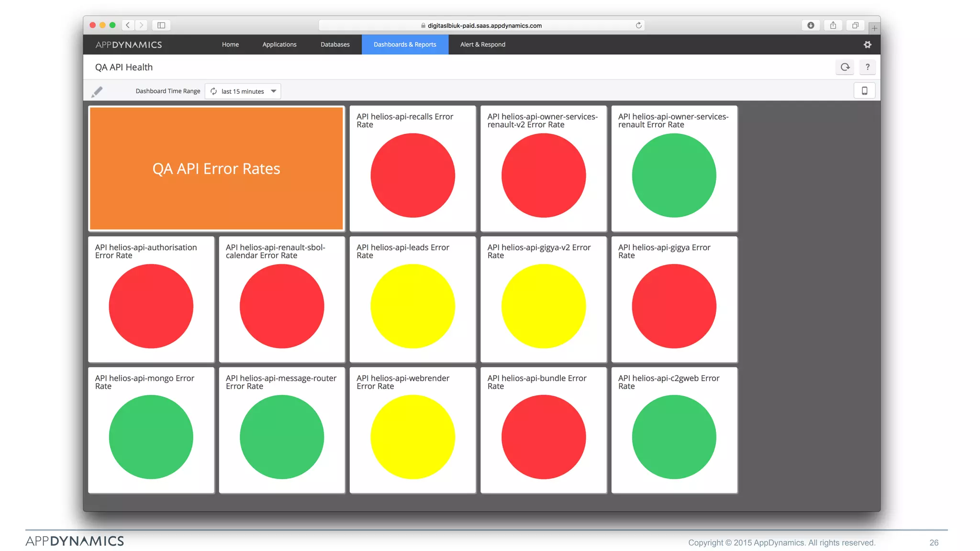Click the pencil edit dashboard icon
This screenshot has width=980, height=551.
pyautogui.click(x=97, y=91)
